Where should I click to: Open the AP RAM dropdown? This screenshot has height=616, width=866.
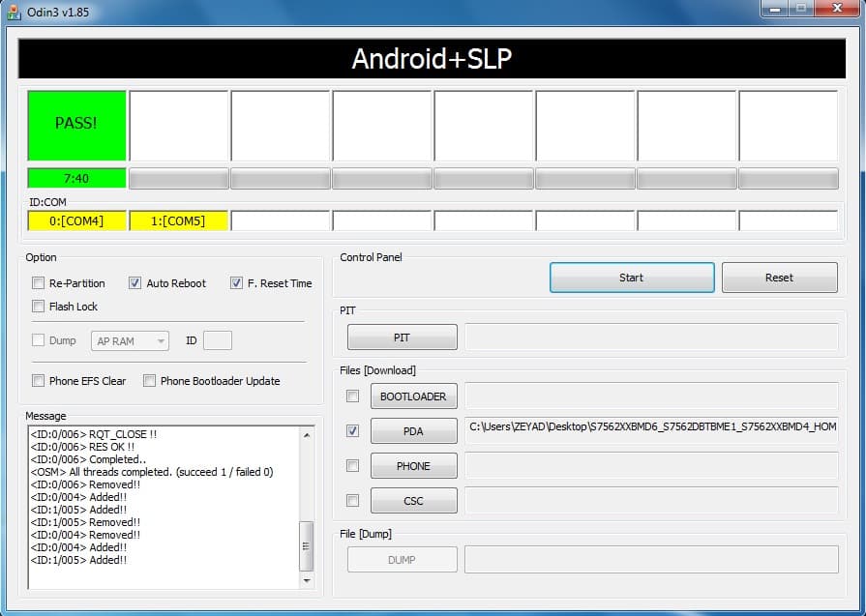coord(130,341)
